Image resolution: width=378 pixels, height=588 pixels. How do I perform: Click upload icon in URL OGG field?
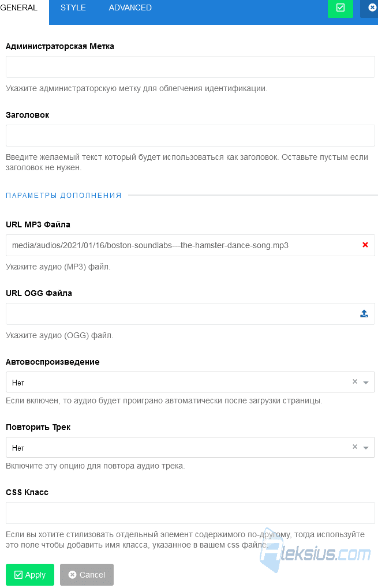364,313
